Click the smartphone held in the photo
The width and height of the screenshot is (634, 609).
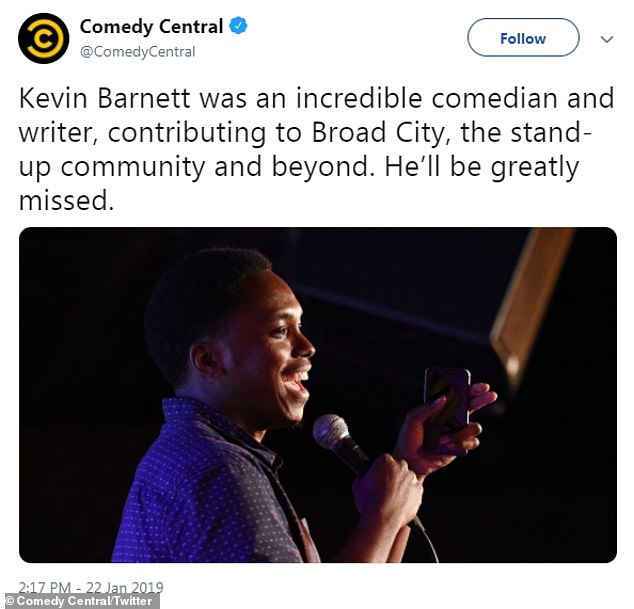click(447, 406)
